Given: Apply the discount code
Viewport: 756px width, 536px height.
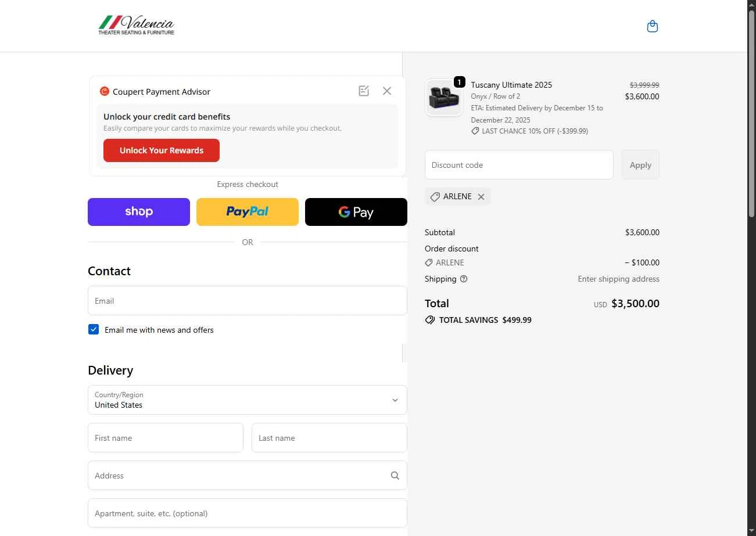Looking at the screenshot, I should (x=640, y=165).
